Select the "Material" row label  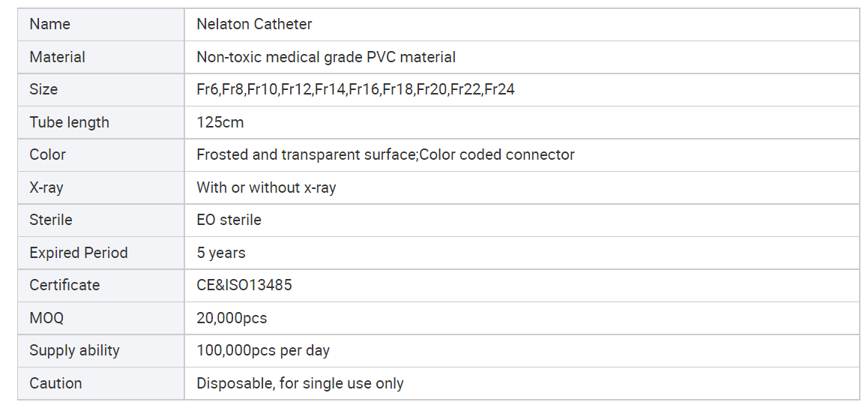[x=57, y=57]
